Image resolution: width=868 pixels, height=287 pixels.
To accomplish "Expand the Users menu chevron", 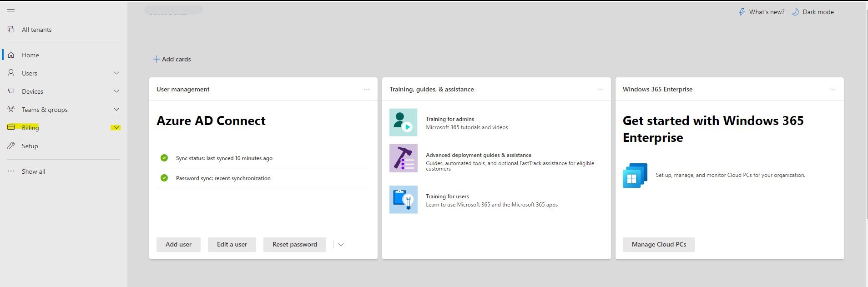I will tap(116, 73).
